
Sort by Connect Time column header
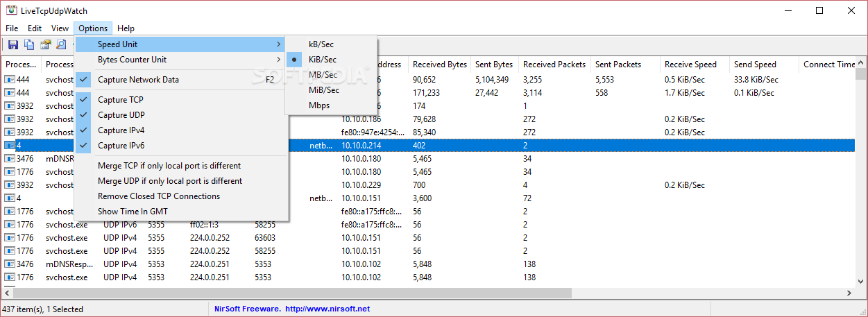click(x=827, y=65)
